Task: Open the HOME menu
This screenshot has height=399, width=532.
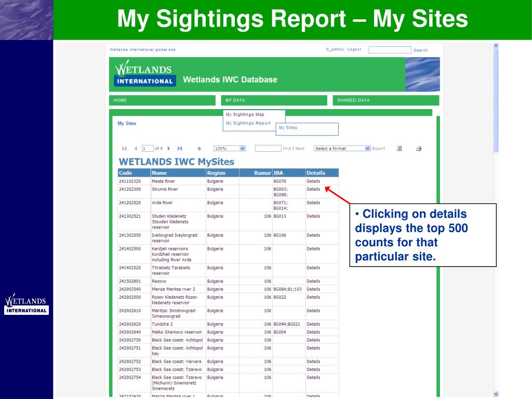Action: coord(162,100)
